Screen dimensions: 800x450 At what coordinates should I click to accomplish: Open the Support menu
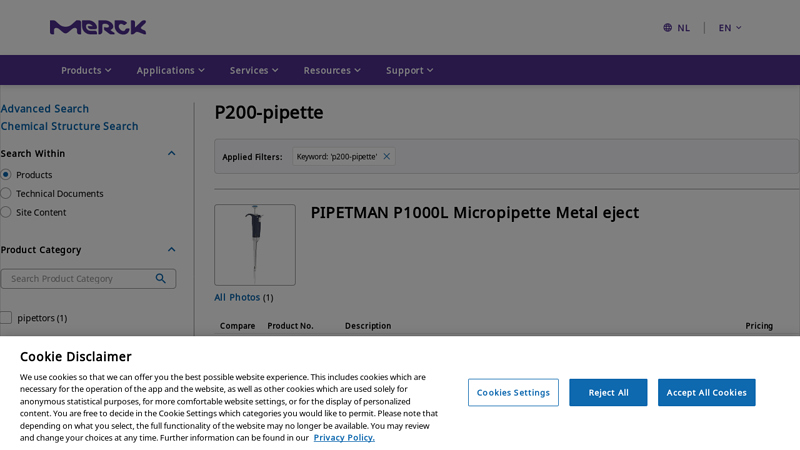410,70
